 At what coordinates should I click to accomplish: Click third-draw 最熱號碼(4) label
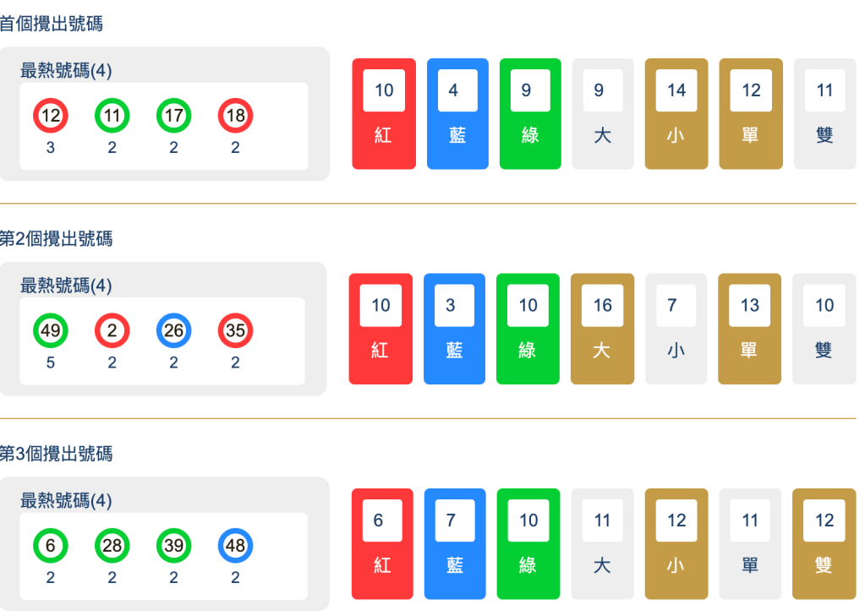tap(66, 501)
